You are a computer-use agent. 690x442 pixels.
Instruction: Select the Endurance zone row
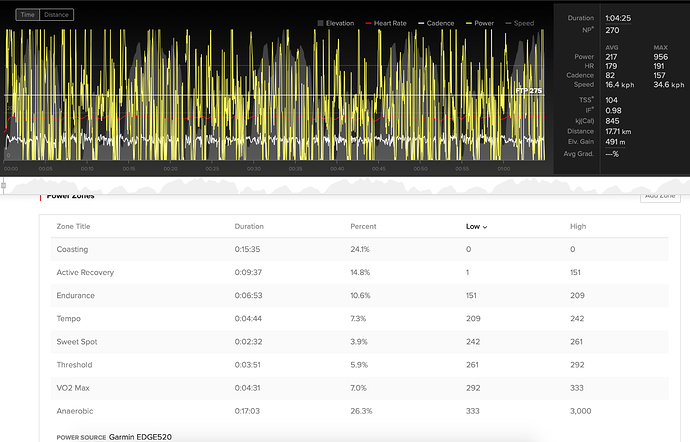360,295
